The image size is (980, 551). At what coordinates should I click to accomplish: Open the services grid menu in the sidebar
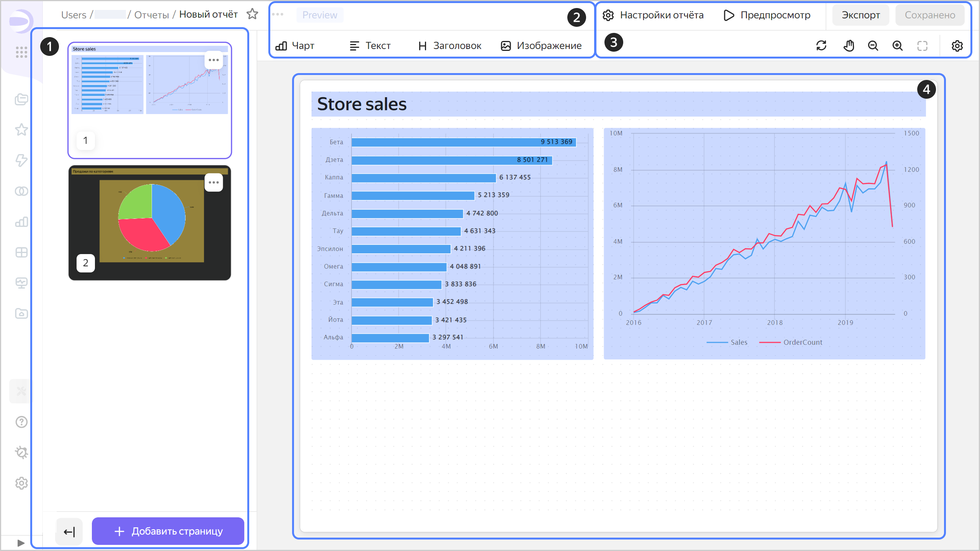(21, 52)
